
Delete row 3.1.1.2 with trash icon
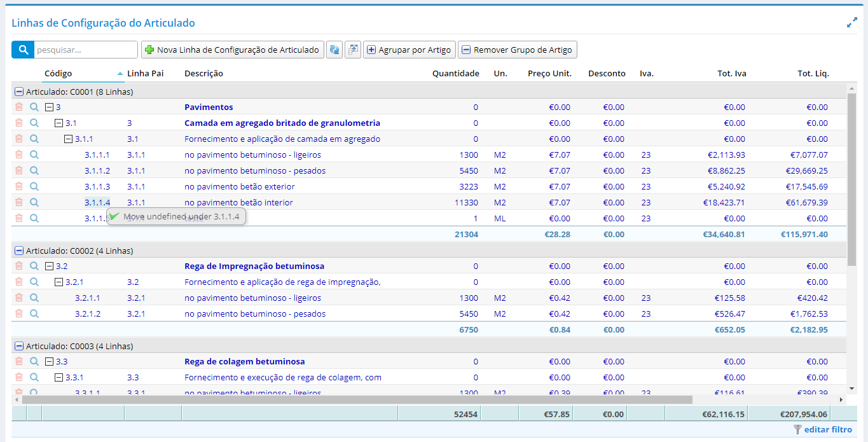(x=19, y=170)
